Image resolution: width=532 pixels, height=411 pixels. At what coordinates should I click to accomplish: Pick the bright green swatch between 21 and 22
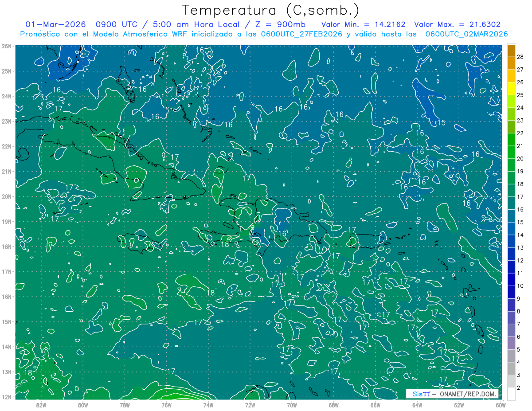click(511, 140)
